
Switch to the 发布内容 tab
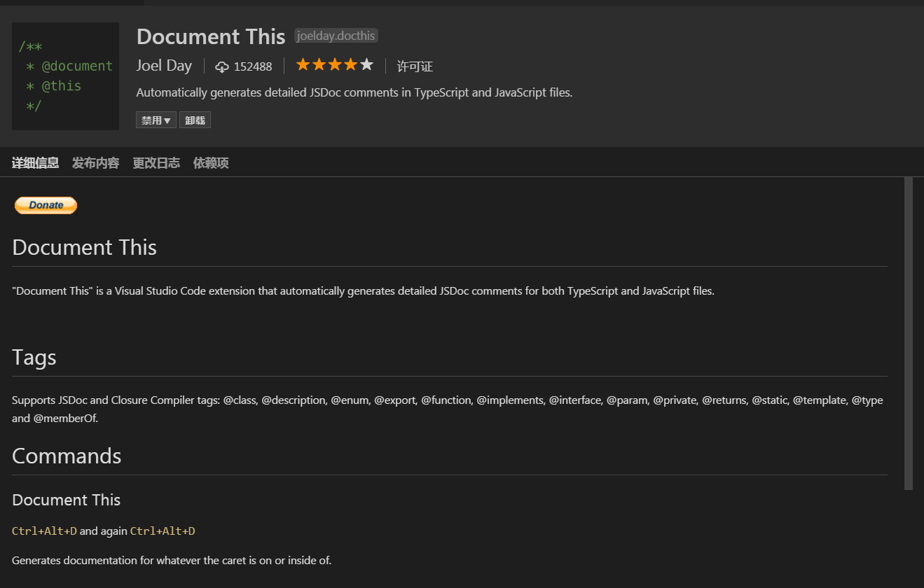coord(95,163)
